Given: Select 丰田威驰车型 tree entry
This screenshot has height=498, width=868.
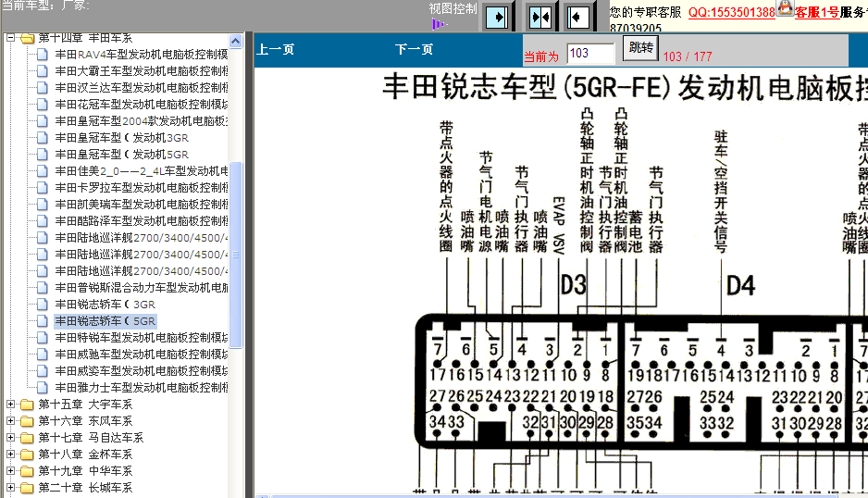Looking at the screenshot, I should coord(142,354).
